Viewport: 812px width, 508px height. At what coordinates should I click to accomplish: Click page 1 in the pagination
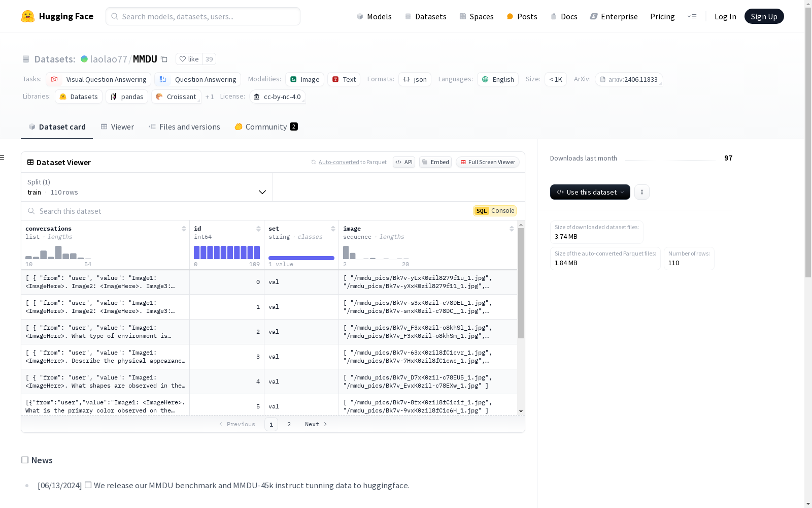click(271, 424)
